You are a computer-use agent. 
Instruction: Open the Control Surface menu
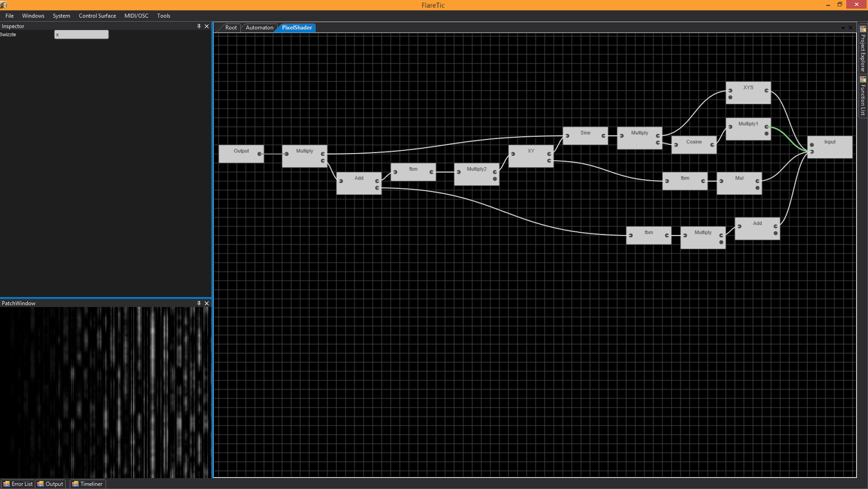(x=97, y=16)
